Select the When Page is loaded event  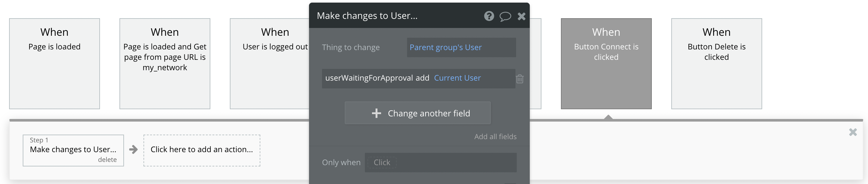tap(54, 63)
